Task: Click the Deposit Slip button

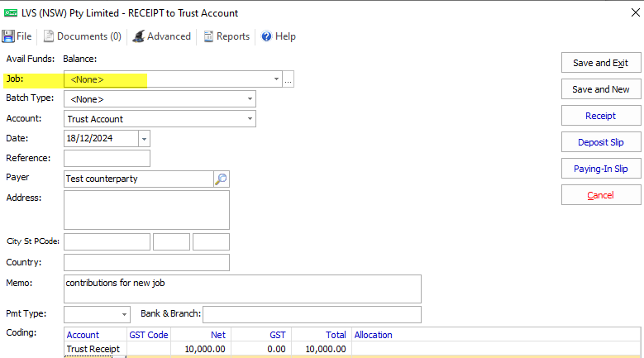Action: (x=600, y=142)
